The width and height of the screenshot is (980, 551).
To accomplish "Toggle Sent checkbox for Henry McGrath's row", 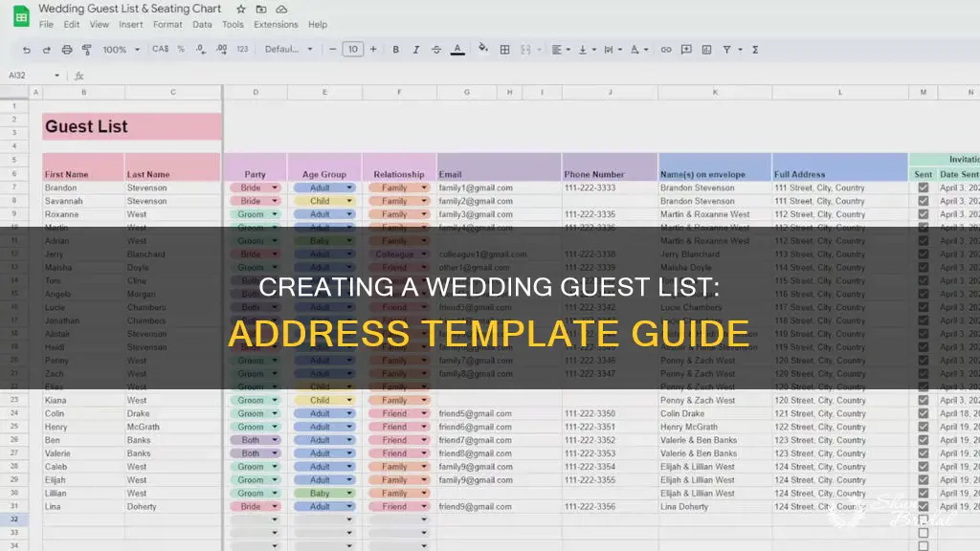I will (x=924, y=427).
